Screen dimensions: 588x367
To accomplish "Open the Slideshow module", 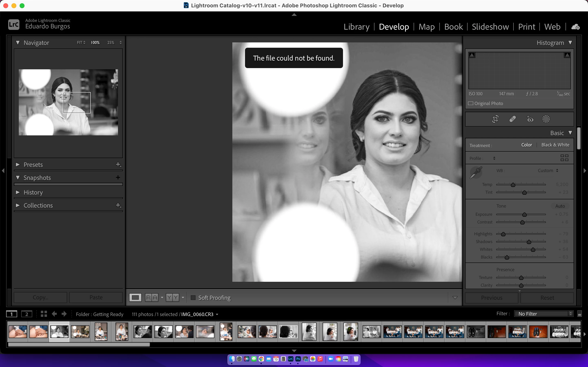I will 490,27.
